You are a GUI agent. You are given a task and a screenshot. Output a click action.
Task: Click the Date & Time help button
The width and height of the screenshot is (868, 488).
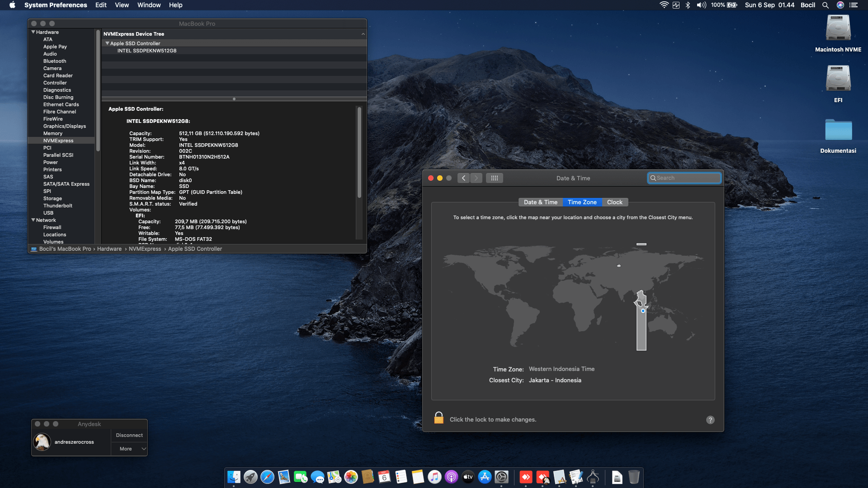710,420
